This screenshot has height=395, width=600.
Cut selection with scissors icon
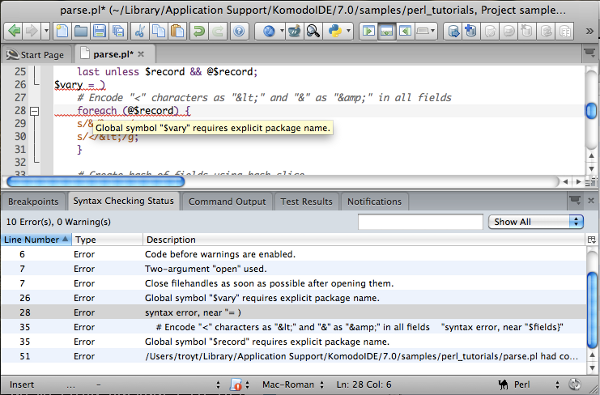click(140, 31)
